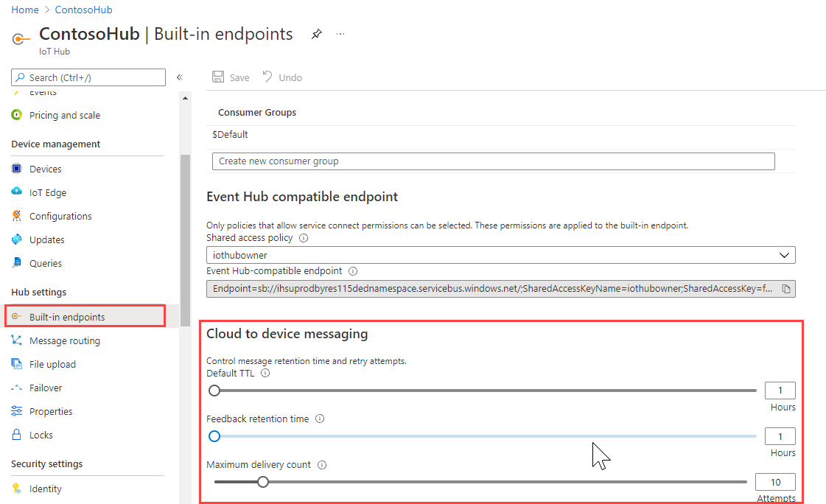Click the Save toolbar button
Screen dimensions: 826x504
click(231, 77)
